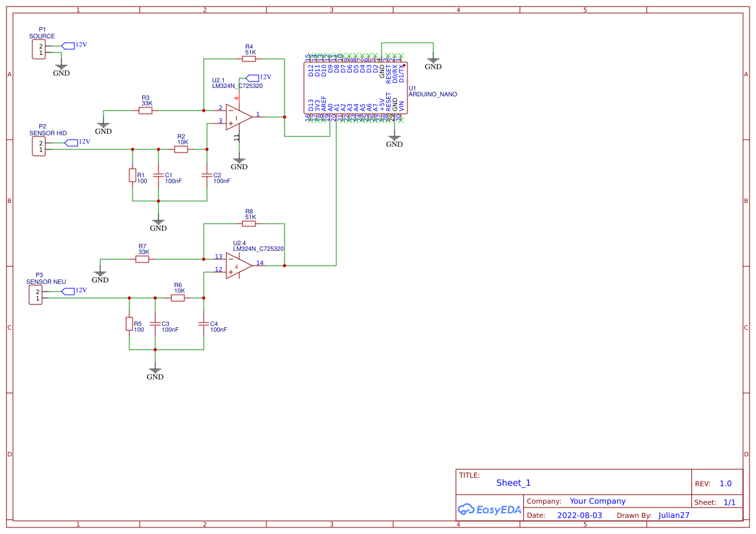Click the ARDUINO_NANO component label
756x534 pixels.
433,94
